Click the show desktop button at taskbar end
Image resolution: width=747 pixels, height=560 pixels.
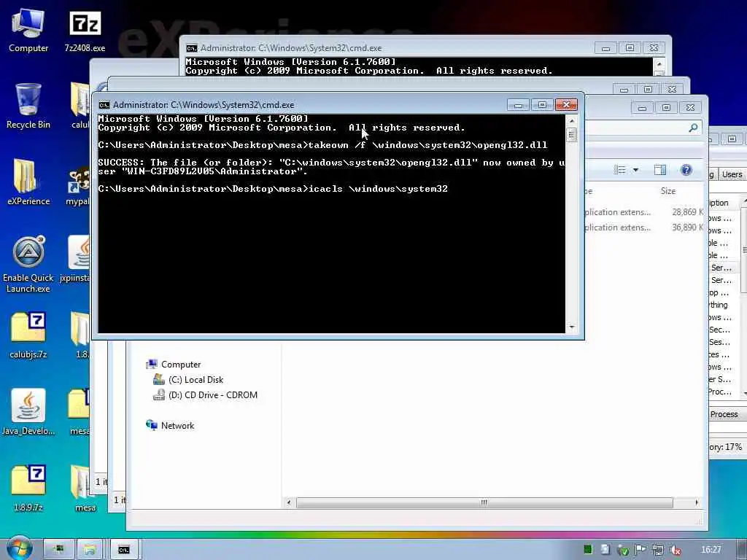point(742,550)
